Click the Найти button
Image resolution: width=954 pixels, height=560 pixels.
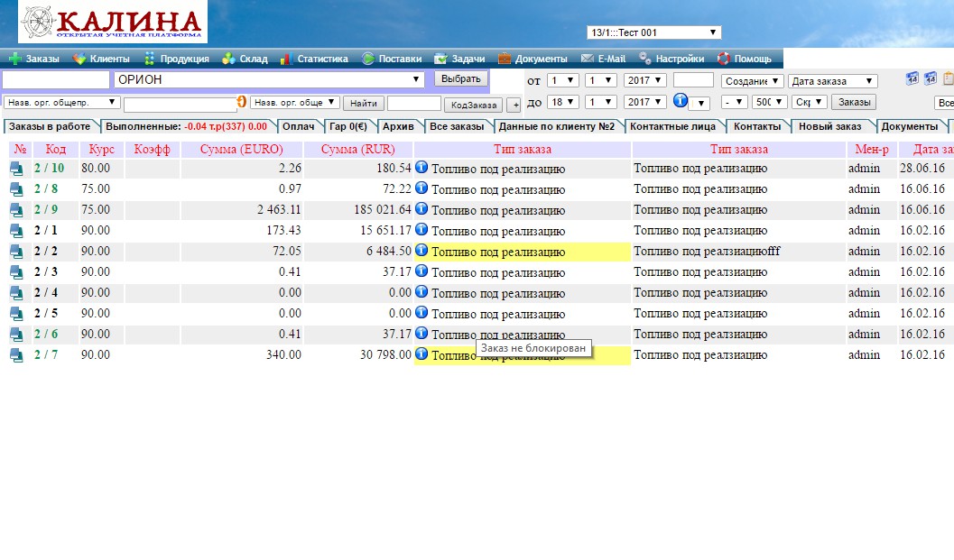(x=363, y=104)
